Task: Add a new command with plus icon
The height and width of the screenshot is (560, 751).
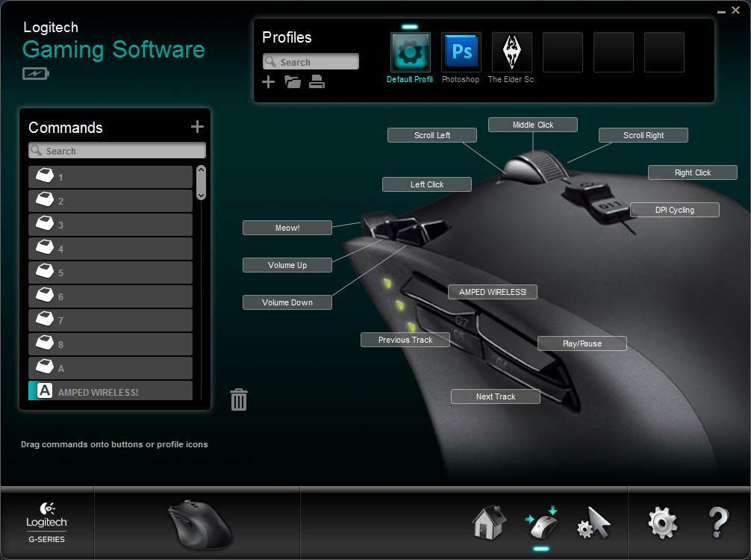Action: [197, 126]
